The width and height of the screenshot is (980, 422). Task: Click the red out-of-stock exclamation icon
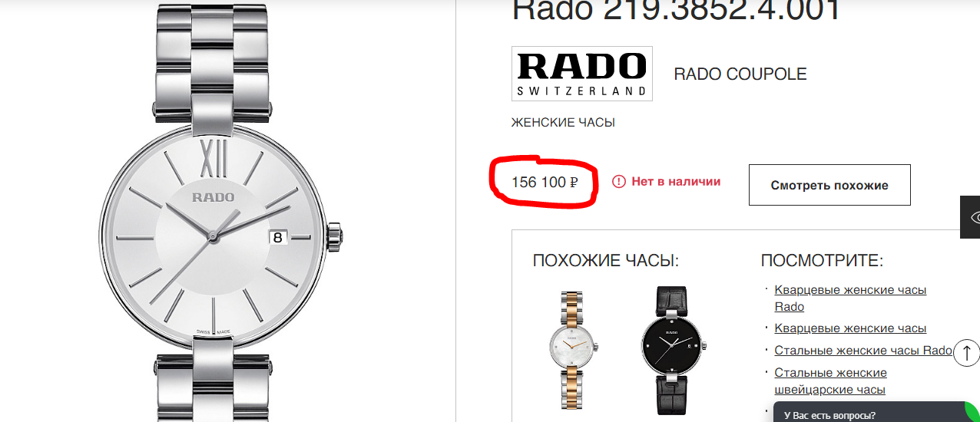pyautogui.click(x=619, y=182)
